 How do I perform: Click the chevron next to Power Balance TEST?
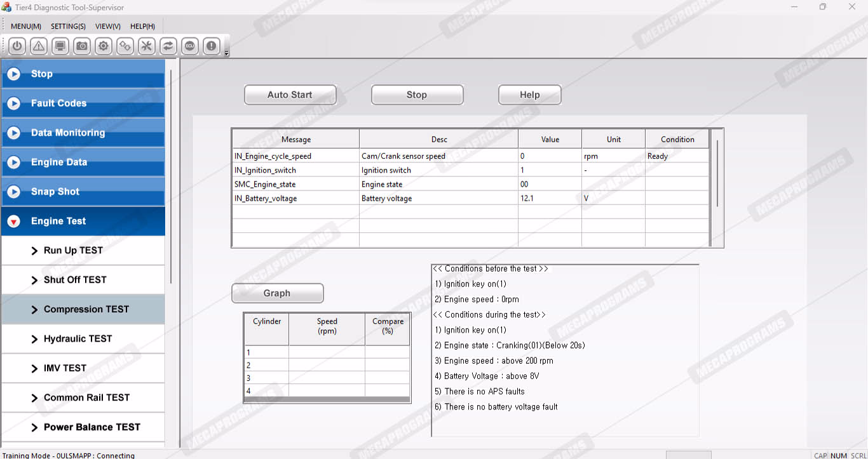[35, 427]
